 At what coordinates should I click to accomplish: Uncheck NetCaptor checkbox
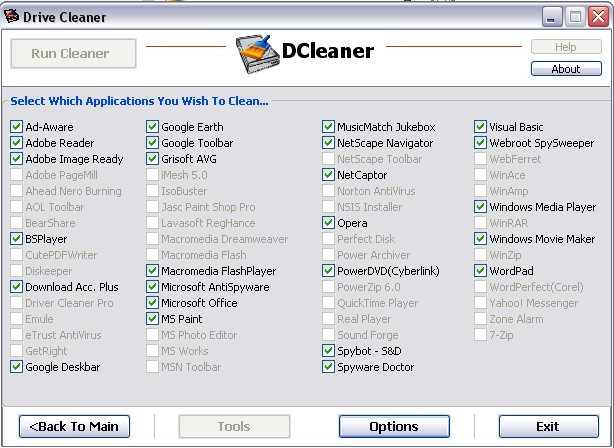click(x=328, y=175)
